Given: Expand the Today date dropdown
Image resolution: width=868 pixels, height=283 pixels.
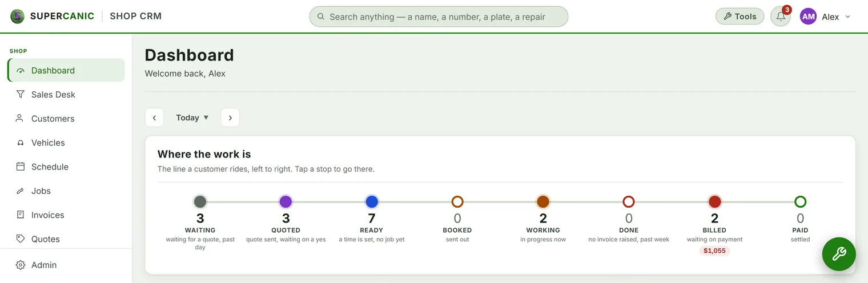Looking at the screenshot, I should coord(192,118).
